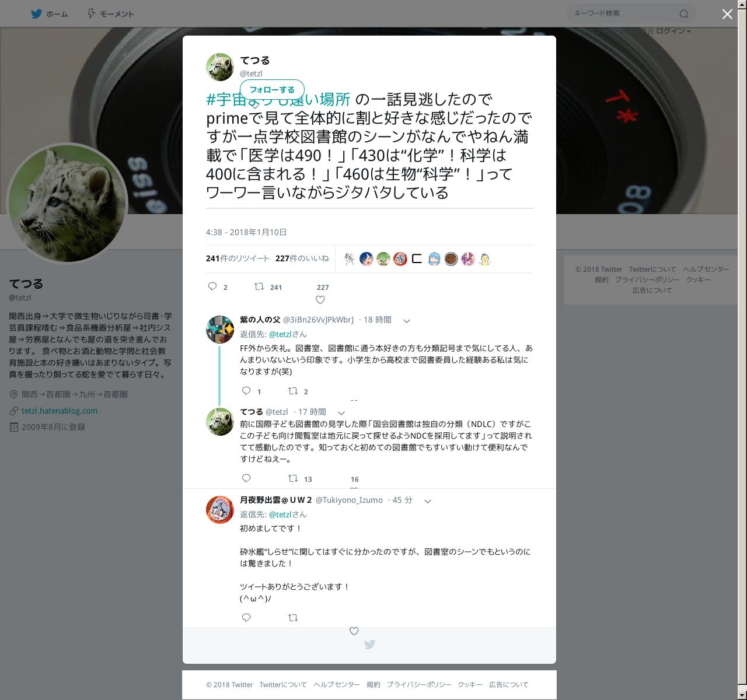Open hashtag #宇宙よりも遠い場所 link
747x700 pixels.
click(278, 99)
